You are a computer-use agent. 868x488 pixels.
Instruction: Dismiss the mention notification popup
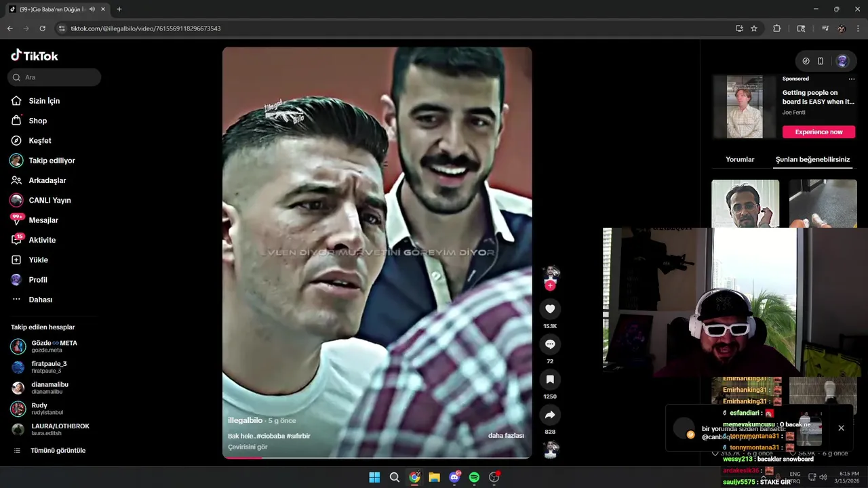pyautogui.click(x=841, y=428)
